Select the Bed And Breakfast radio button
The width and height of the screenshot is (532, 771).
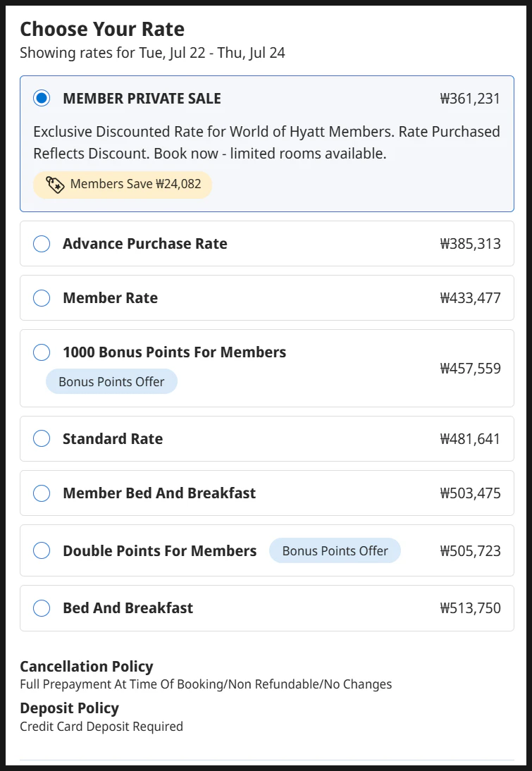[42, 607]
